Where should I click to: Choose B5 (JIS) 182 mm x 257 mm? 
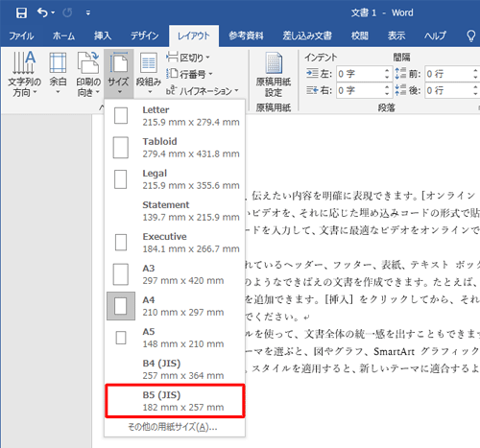175,401
